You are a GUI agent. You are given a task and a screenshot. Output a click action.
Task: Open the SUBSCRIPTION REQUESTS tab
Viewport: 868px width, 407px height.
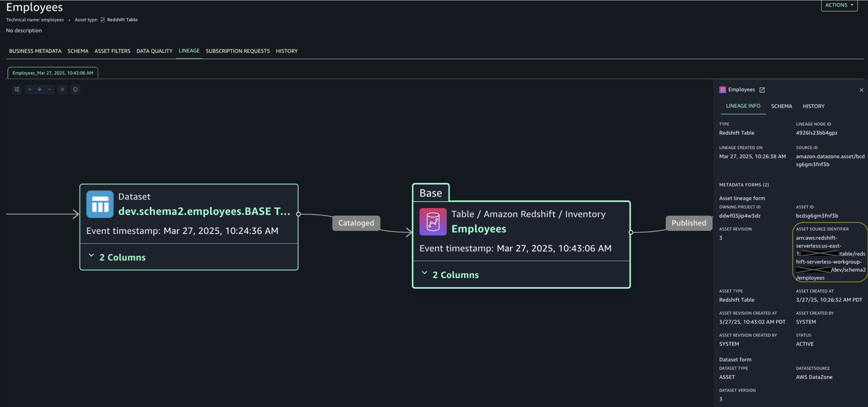pos(238,51)
